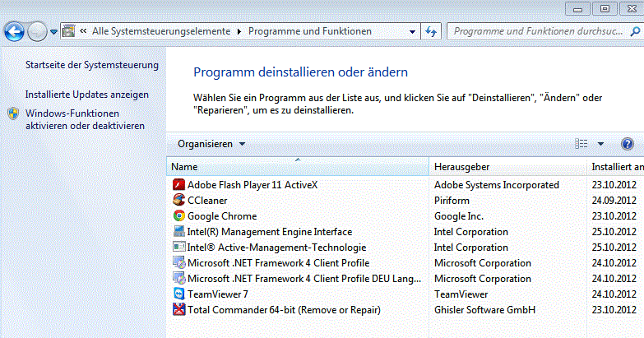Image resolution: width=644 pixels, height=338 pixels.
Task: Click Programme und Funktionen breadcrumb
Action: tap(310, 31)
